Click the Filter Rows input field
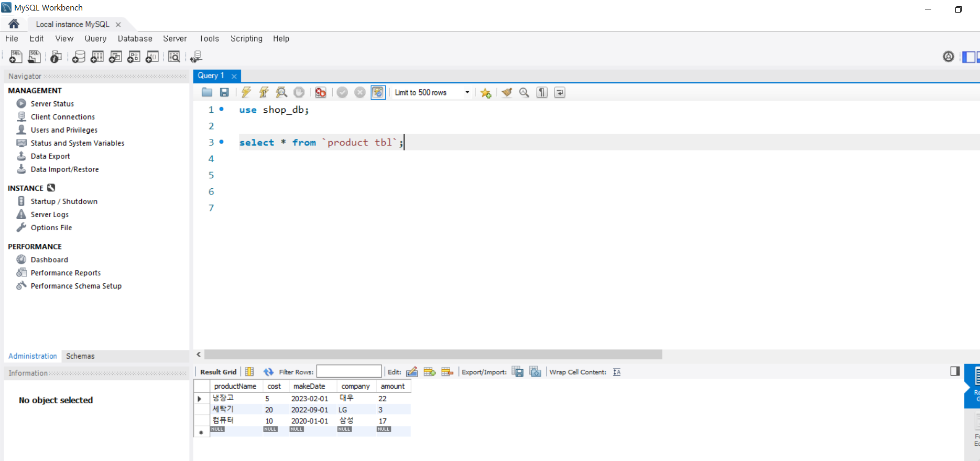This screenshot has width=980, height=461. point(349,371)
